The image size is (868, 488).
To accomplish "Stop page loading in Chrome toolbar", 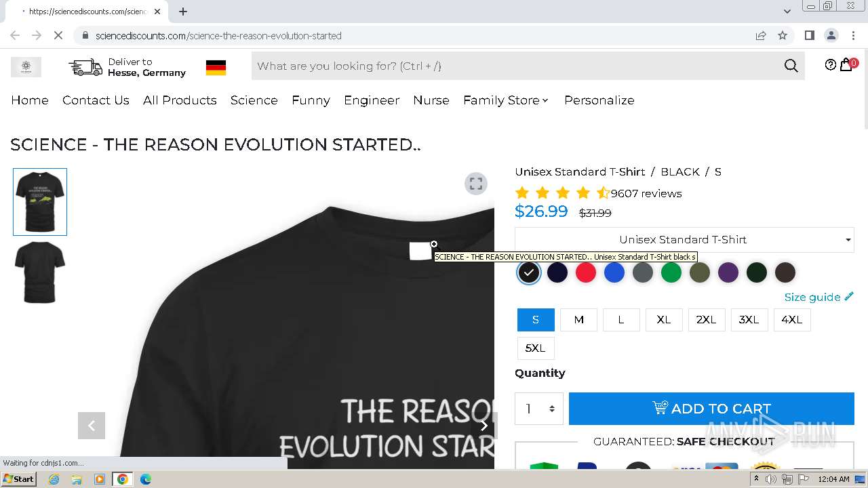I will coord(58,35).
